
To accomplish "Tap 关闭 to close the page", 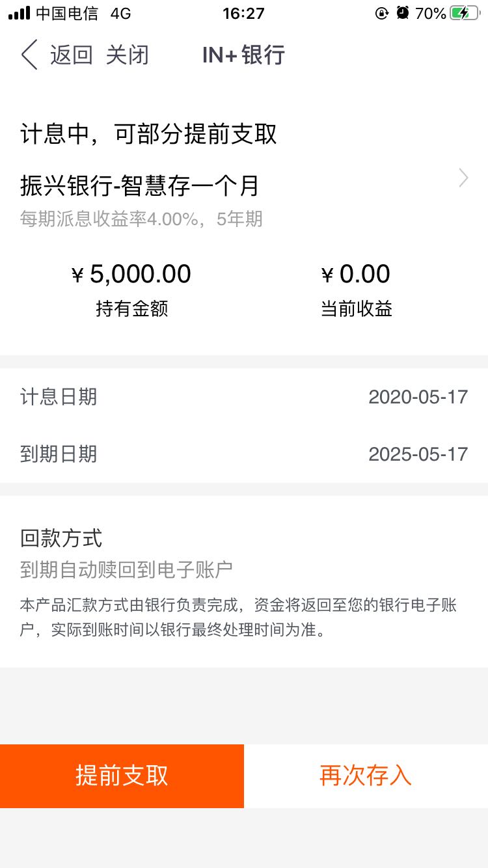I will click(x=128, y=55).
